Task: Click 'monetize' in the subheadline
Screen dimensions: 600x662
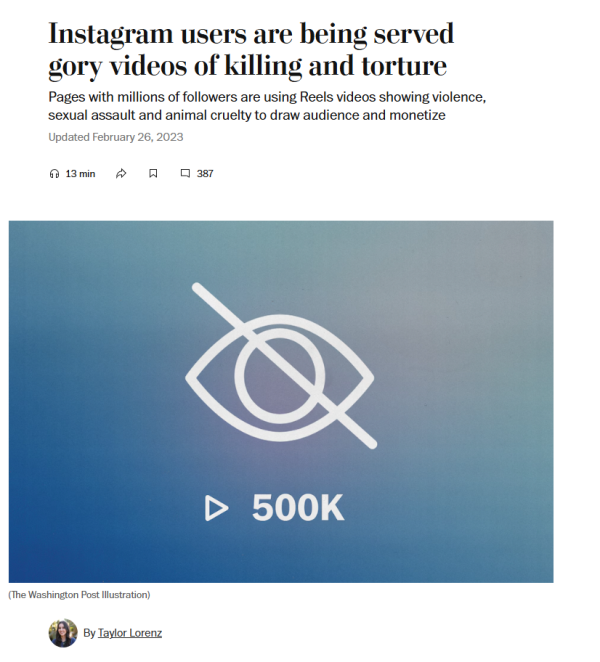Action: click(x=417, y=115)
